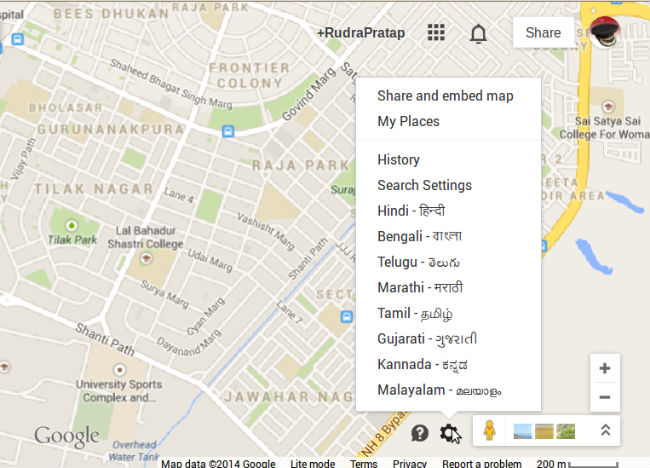Switch language to Bengali
The height and width of the screenshot is (468, 650).
click(419, 236)
